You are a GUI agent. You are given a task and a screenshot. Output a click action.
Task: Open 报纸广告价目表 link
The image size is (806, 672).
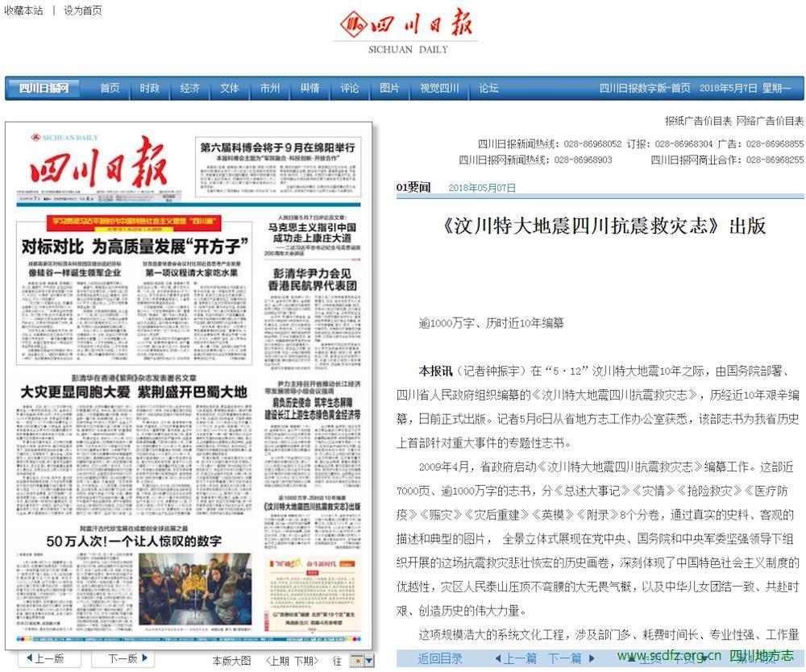coord(698,121)
